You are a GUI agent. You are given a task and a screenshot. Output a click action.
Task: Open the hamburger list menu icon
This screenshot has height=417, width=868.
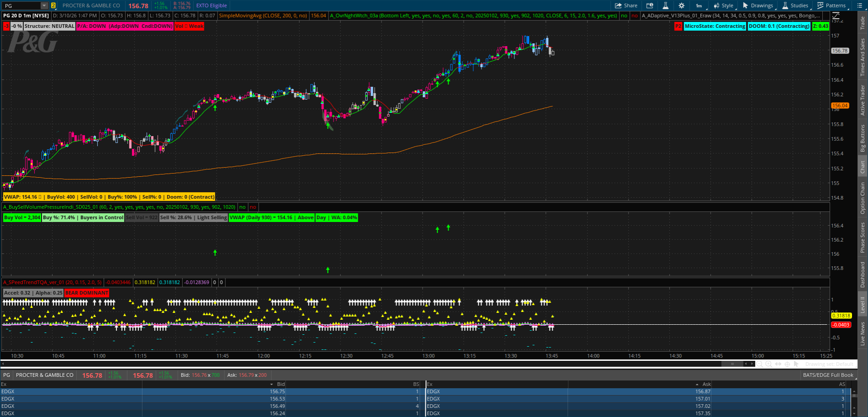(x=859, y=5)
